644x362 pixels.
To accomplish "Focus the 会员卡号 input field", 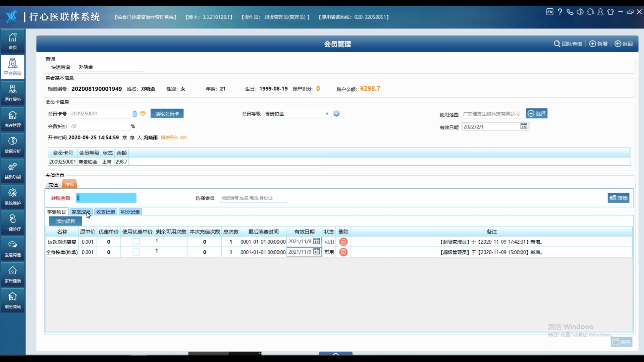I will (x=100, y=114).
